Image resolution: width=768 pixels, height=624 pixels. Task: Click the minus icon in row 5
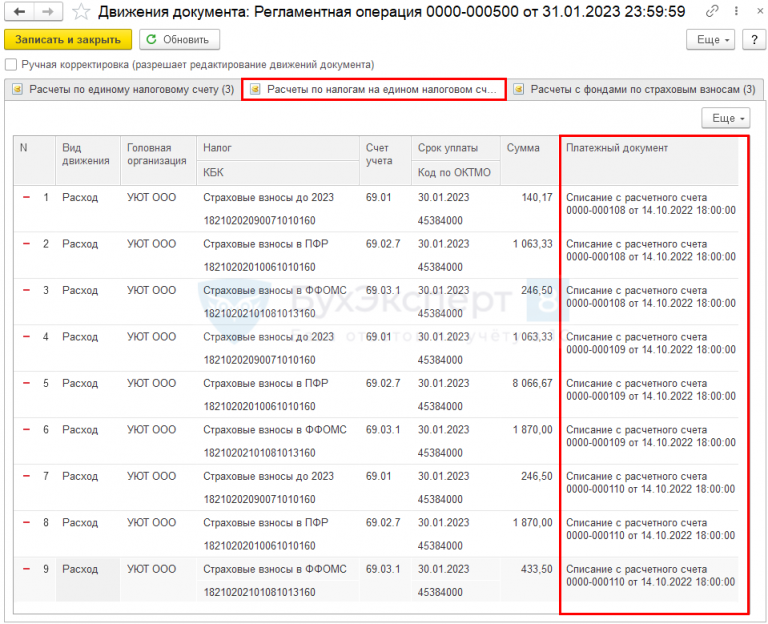point(26,383)
